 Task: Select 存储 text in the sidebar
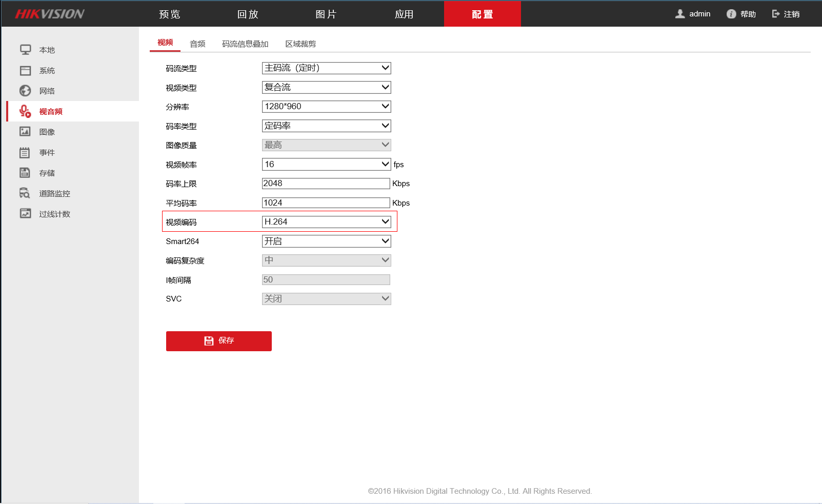(x=47, y=173)
